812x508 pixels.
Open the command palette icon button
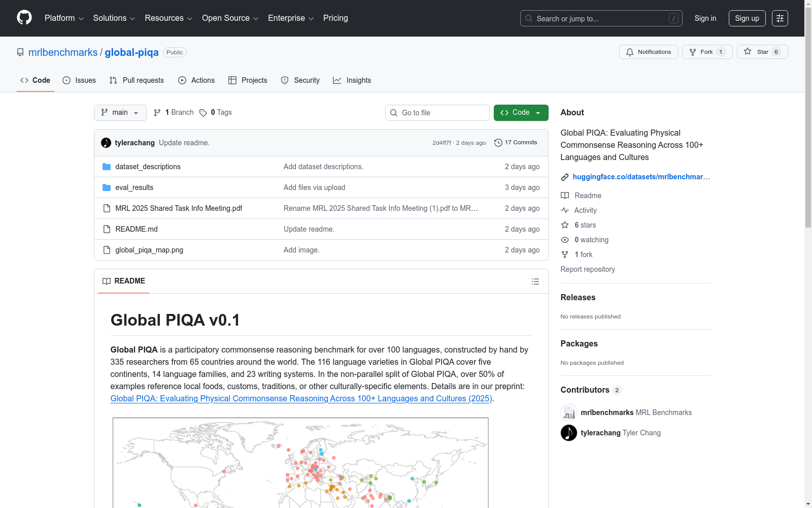point(780,18)
